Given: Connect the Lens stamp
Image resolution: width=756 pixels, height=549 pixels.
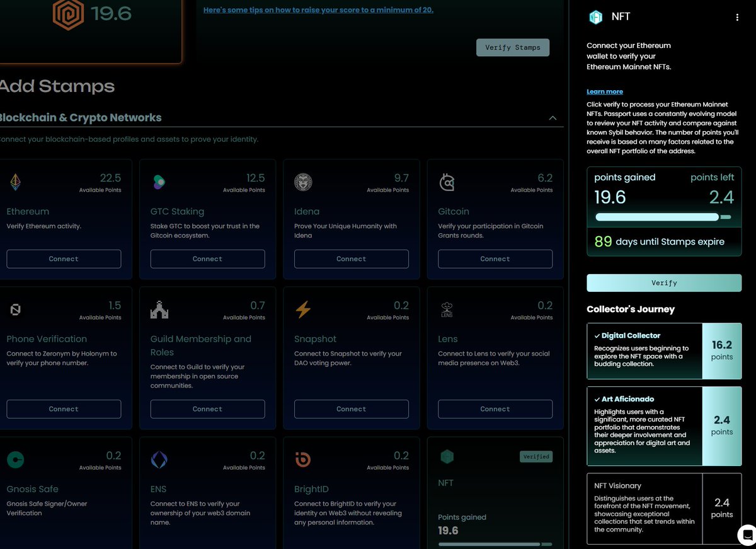Looking at the screenshot, I should click(x=495, y=409).
